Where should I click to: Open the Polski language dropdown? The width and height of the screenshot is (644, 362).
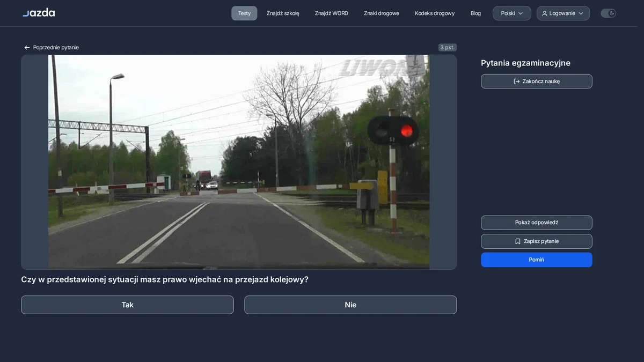pos(512,13)
